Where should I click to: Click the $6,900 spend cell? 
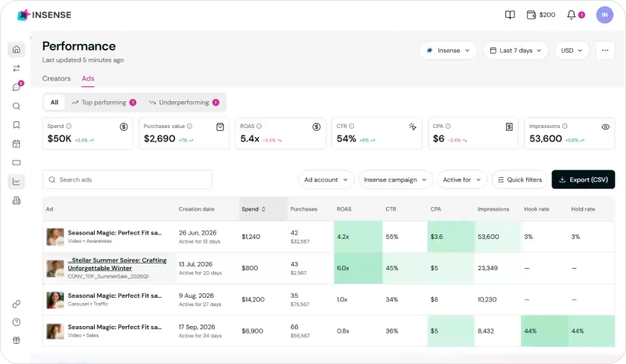pos(253,331)
